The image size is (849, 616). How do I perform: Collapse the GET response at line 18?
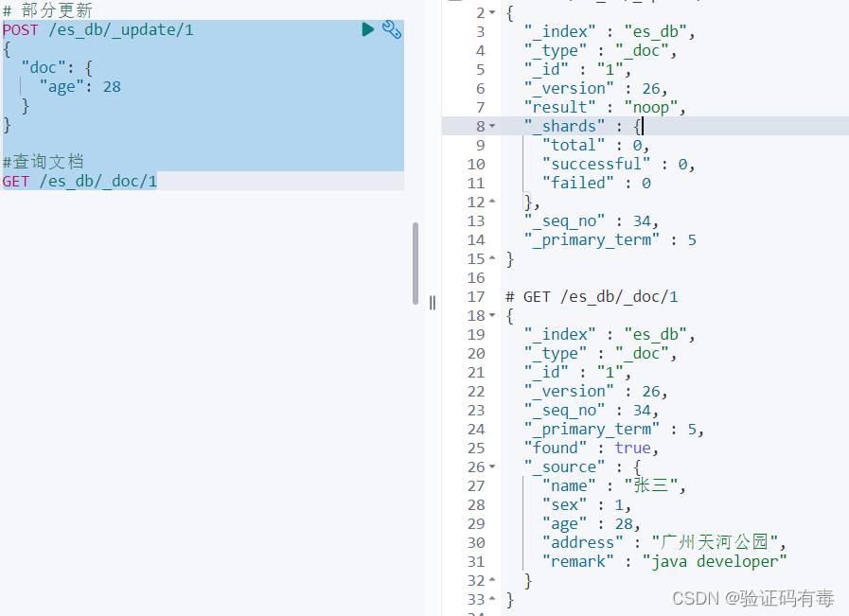tap(492, 315)
